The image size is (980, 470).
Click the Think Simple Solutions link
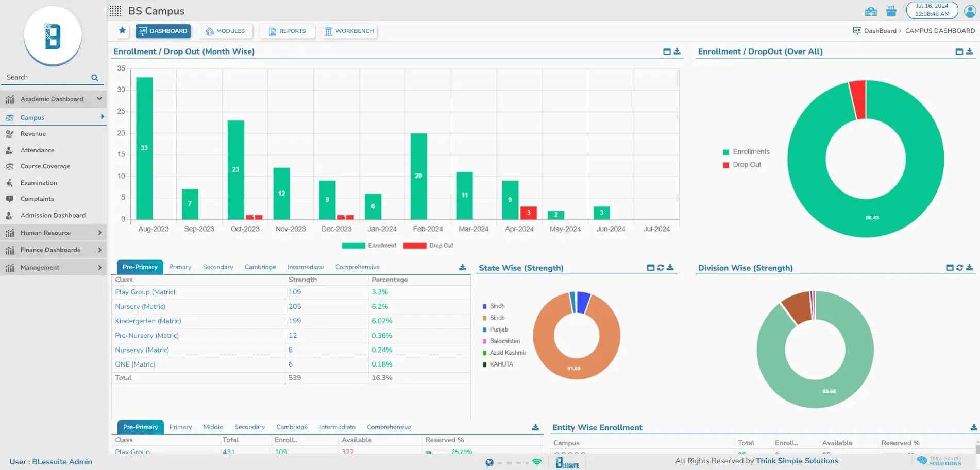(x=797, y=461)
